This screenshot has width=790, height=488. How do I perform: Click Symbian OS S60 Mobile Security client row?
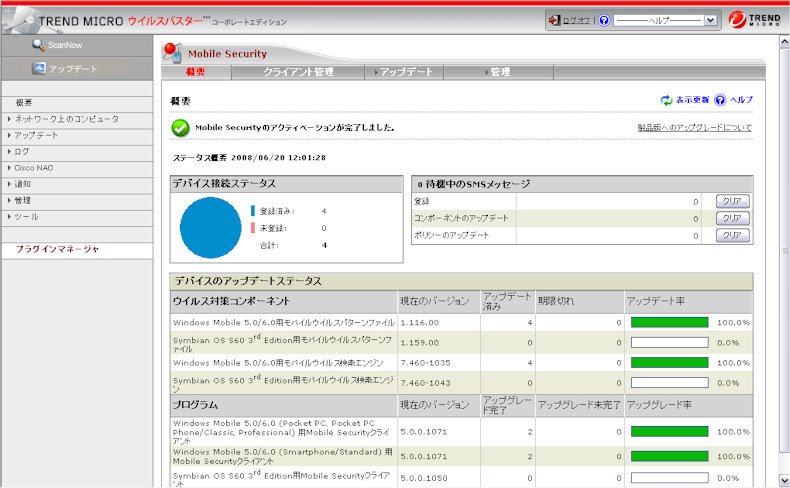pyautogui.click(x=462, y=478)
